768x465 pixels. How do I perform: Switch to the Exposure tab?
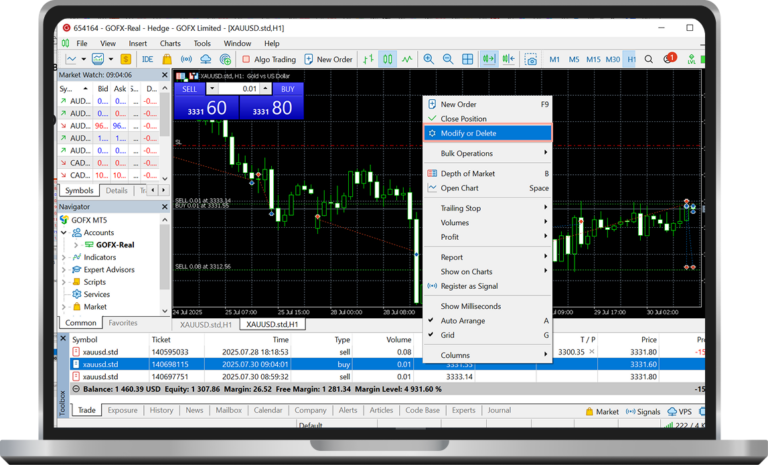point(122,410)
